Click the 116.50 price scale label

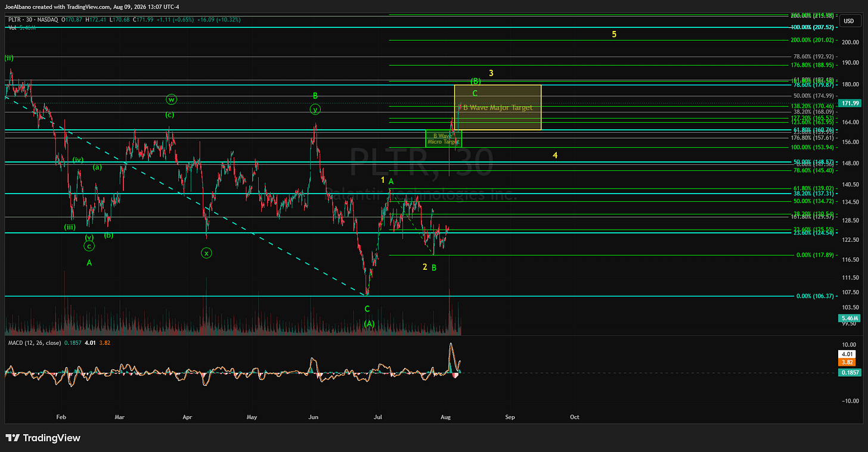click(x=850, y=260)
